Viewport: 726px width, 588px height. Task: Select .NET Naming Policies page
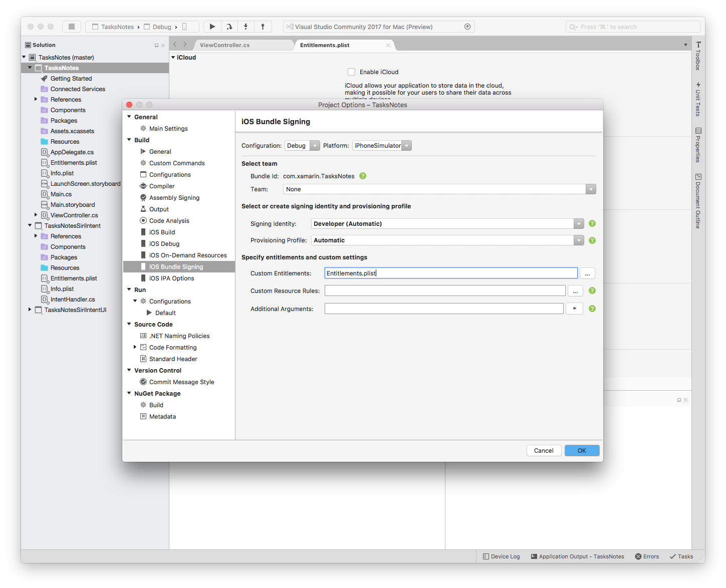(179, 336)
